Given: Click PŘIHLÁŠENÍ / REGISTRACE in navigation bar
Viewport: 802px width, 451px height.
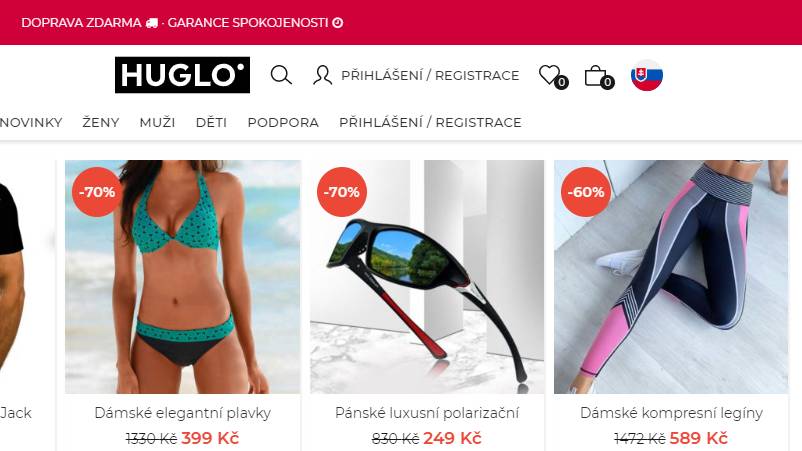Looking at the screenshot, I should coord(430,122).
